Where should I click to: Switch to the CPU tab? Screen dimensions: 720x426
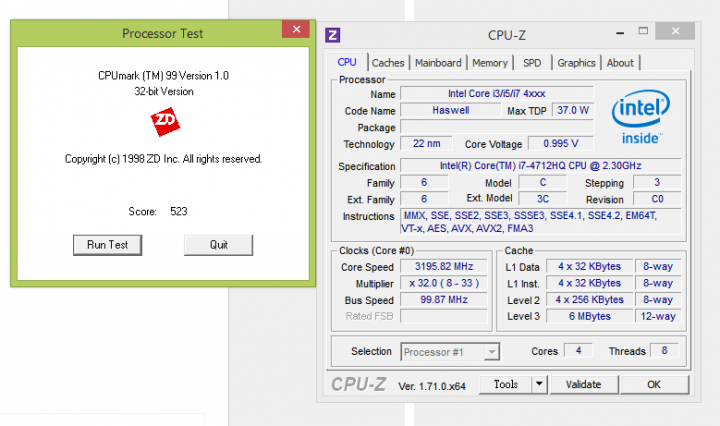347,62
